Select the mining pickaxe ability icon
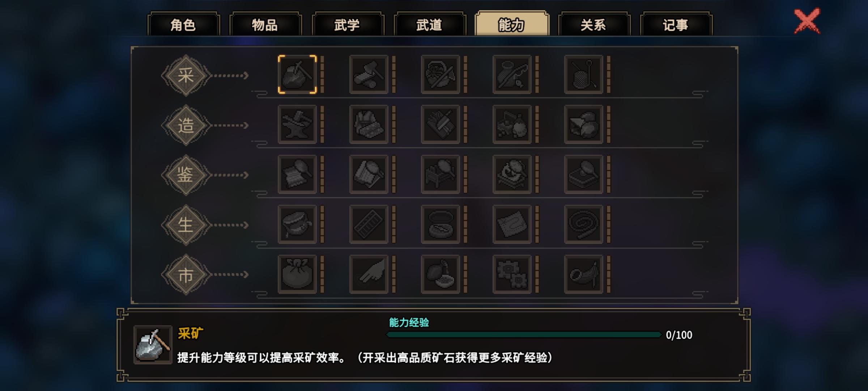This screenshot has width=868, height=391. pyautogui.click(x=297, y=75)
